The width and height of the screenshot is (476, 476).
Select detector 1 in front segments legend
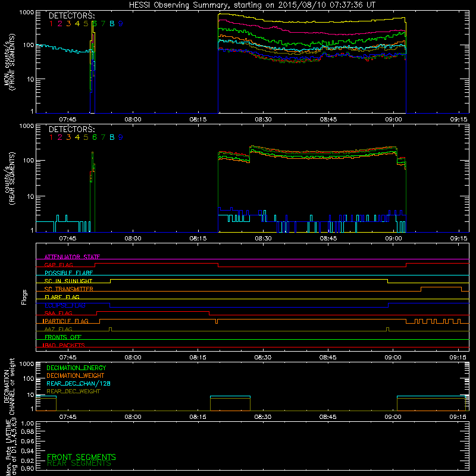click(x=51, y=24)
